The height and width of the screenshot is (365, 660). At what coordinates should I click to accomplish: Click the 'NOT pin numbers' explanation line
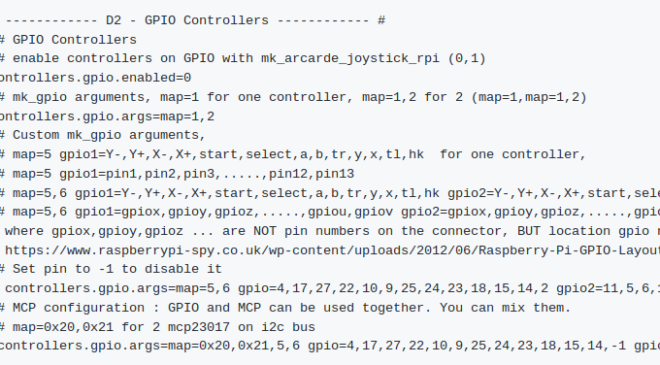click(x=330, y=231)
